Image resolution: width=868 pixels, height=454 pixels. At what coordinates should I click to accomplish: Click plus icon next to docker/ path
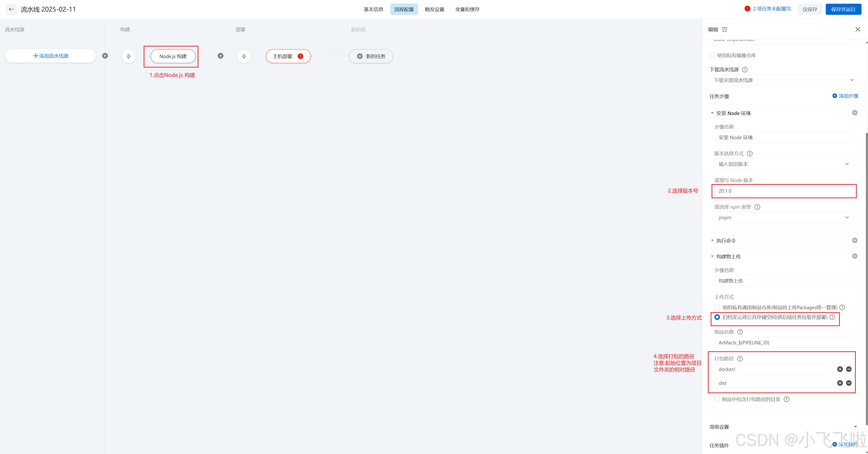(x=840, y=369)
